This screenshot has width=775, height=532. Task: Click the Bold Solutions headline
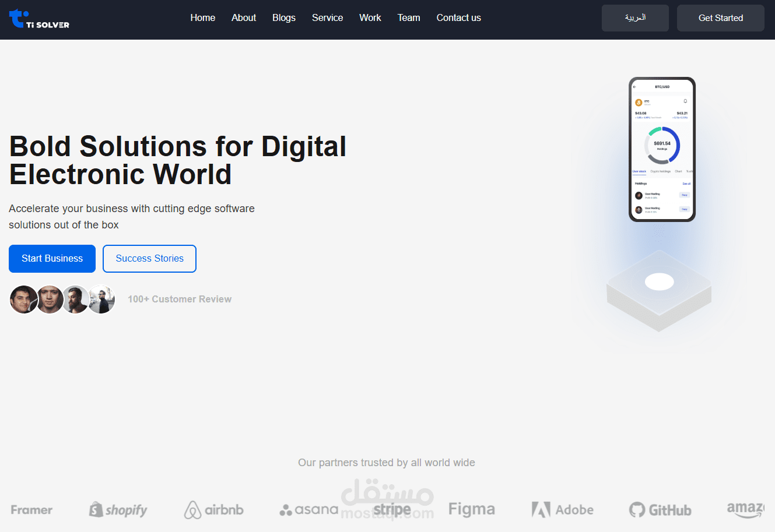pos(178,160)
